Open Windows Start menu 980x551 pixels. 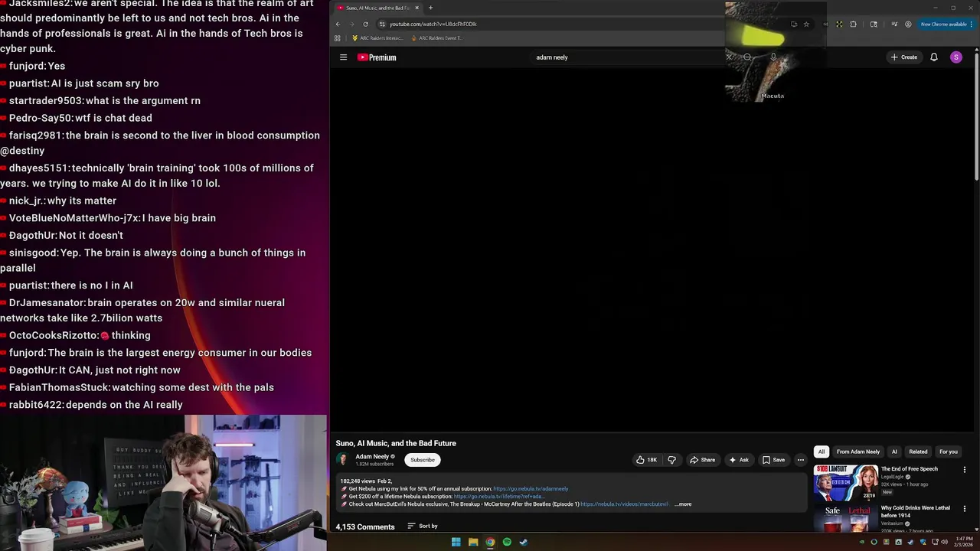click(x=456, y=542)
